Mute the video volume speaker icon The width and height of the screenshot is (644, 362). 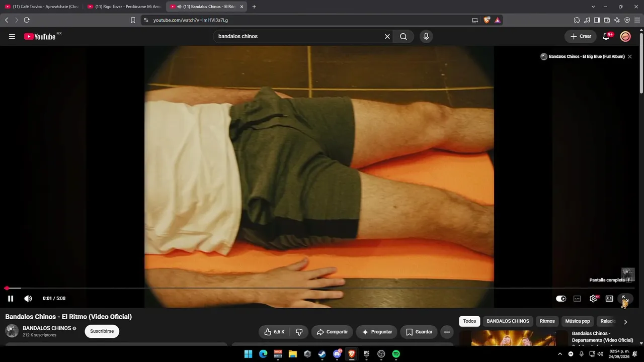pyautogui.click(x=28, y=299)
